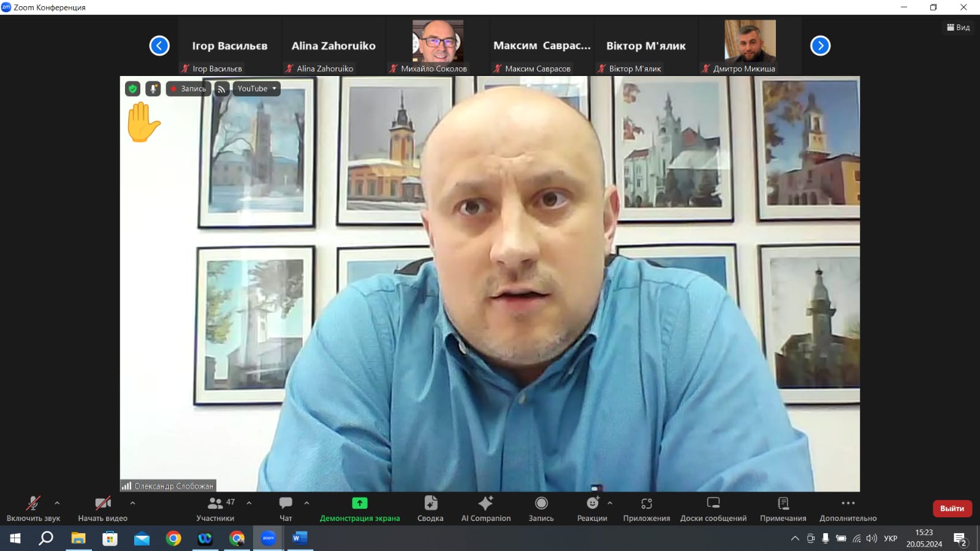Image resolution: width=980 pixels, height=551 pixels.
Task: Select Михайло Соколов video thumbnail
Action: click(438, 46)
